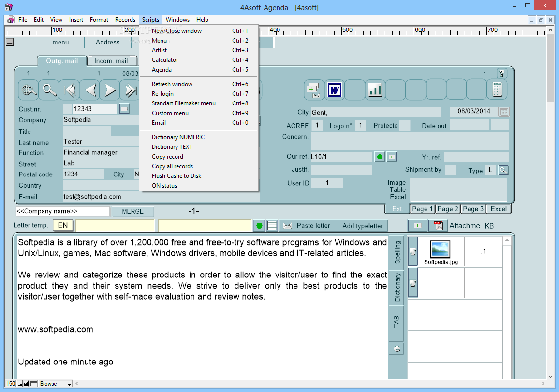Open the web search globe magnifier icon
The image size is (559, 392).
click(x=29, y=90)
